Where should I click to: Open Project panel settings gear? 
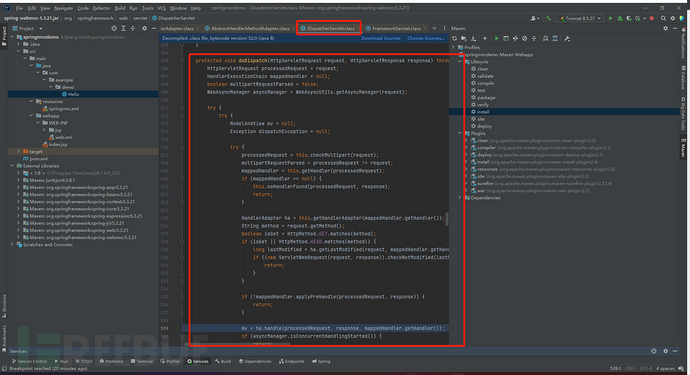click(144, 28)
